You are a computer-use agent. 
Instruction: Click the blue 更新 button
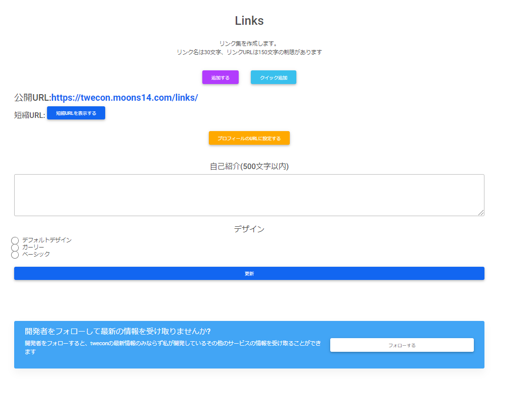(x=249, y=273)
